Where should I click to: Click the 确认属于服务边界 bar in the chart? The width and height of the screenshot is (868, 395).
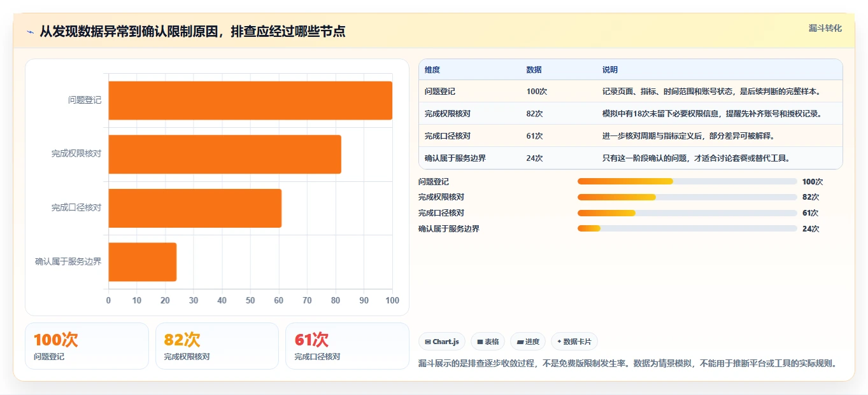(x=143, y=261)
